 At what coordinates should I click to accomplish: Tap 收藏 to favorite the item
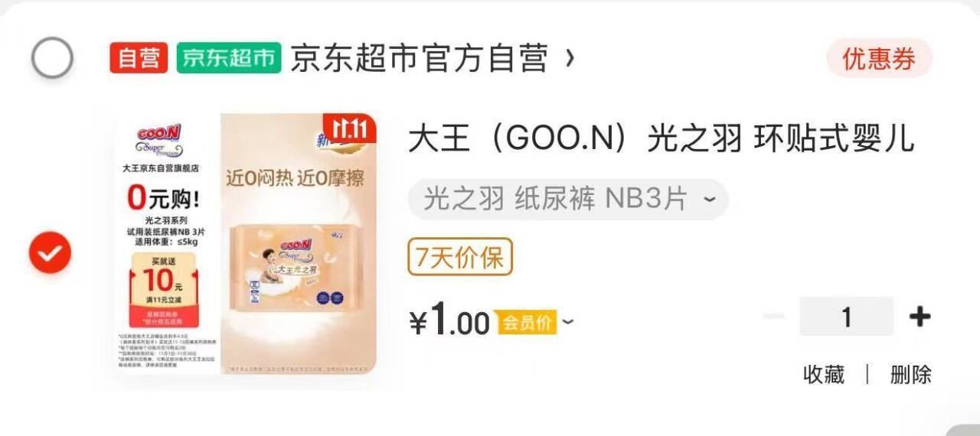click(x=824, y=375)
